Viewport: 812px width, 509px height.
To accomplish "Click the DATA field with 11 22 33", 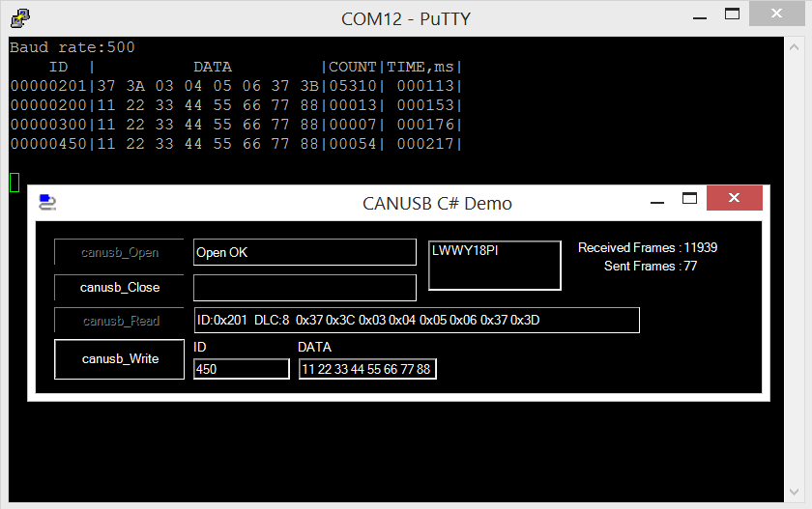I will pyautogui.click(x=367, y=369).
